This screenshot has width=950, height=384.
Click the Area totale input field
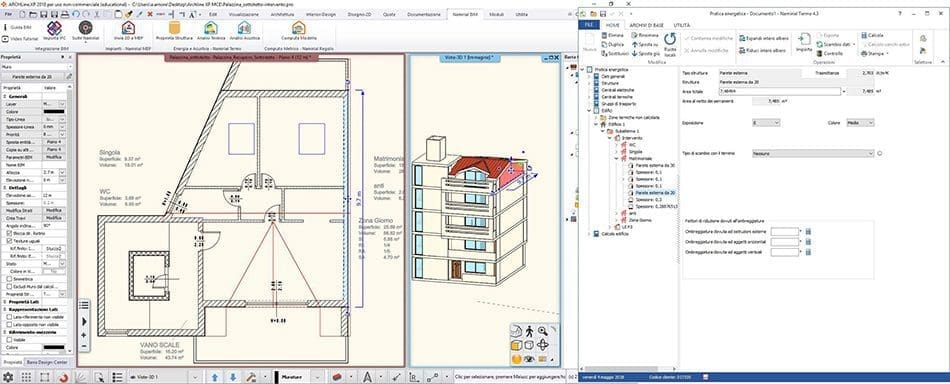pos(780,91)
